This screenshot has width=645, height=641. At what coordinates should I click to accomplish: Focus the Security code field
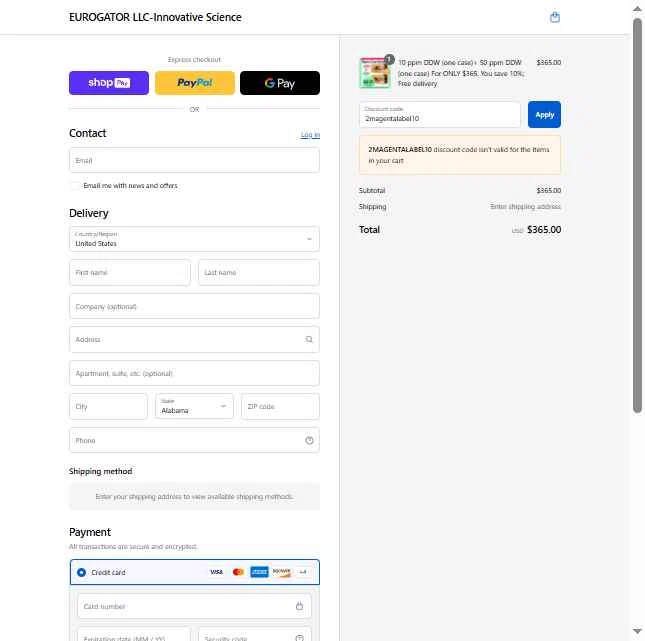(255, 636)
